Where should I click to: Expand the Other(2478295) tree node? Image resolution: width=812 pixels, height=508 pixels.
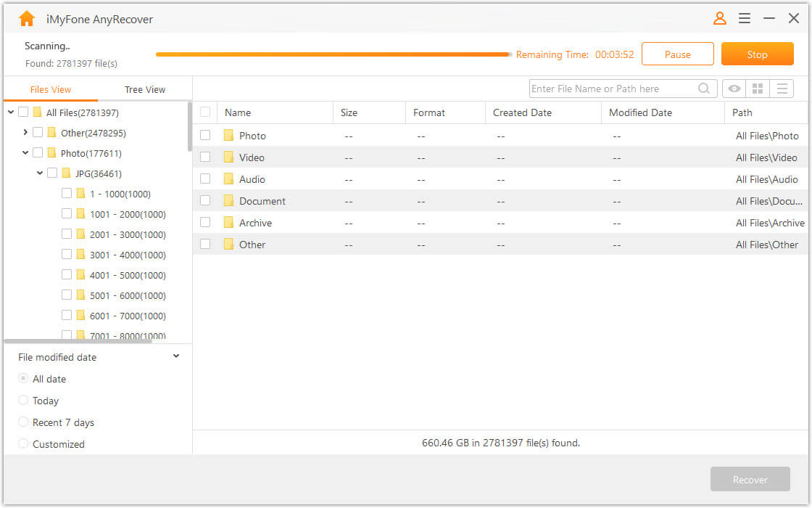(25, 133)
